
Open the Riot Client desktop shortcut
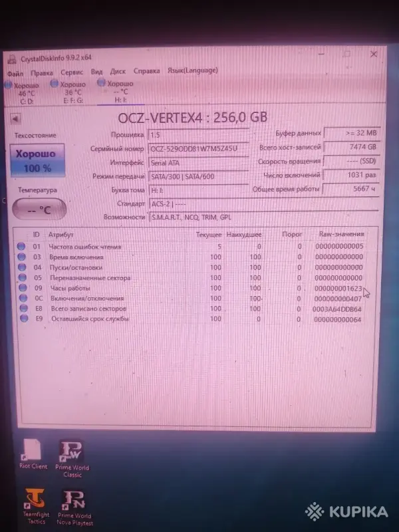pos(33,454)
